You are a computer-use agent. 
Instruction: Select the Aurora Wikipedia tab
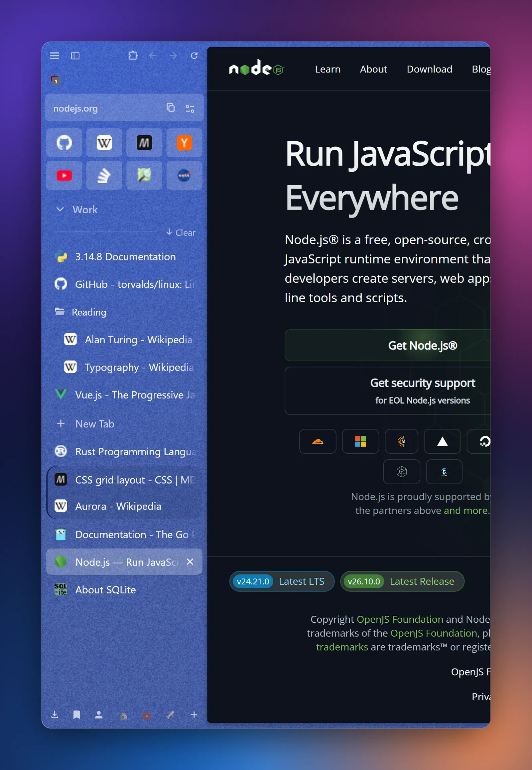pyautogui.click(x=124, y=506)
